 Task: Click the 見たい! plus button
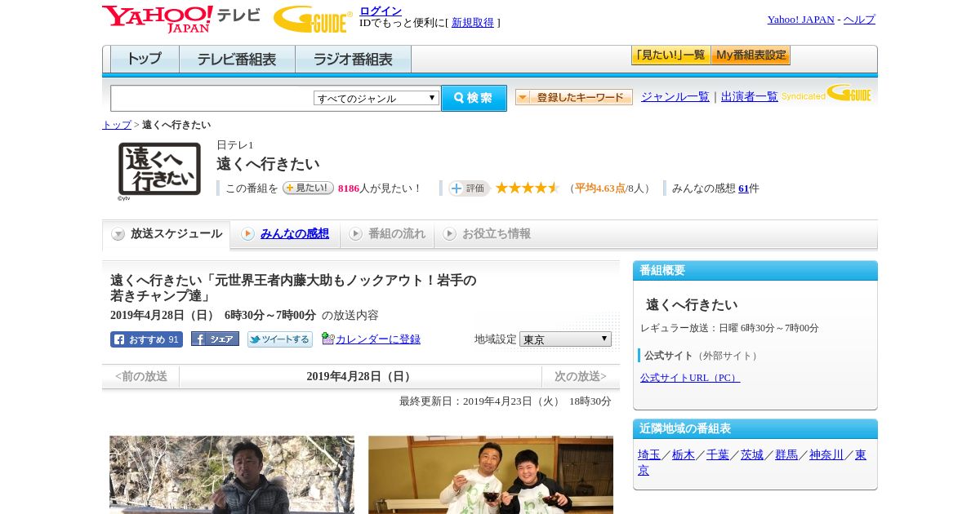tap(308, 188)
